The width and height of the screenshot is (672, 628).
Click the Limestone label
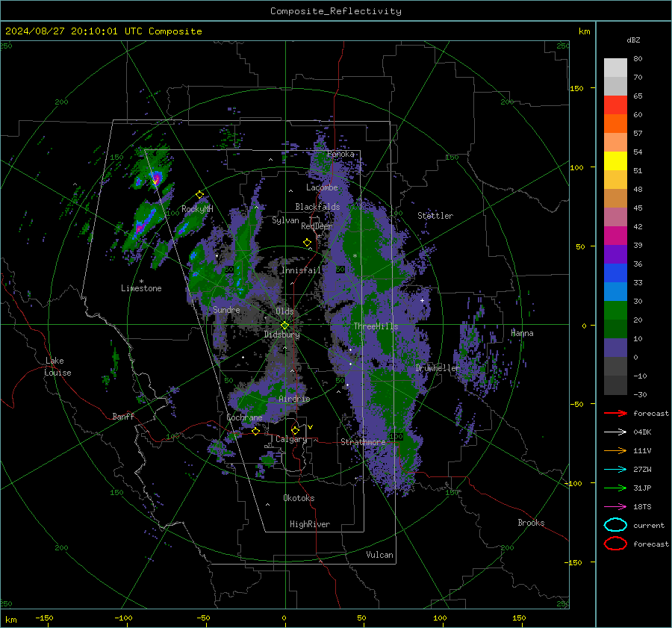click(x=141, y=288)
